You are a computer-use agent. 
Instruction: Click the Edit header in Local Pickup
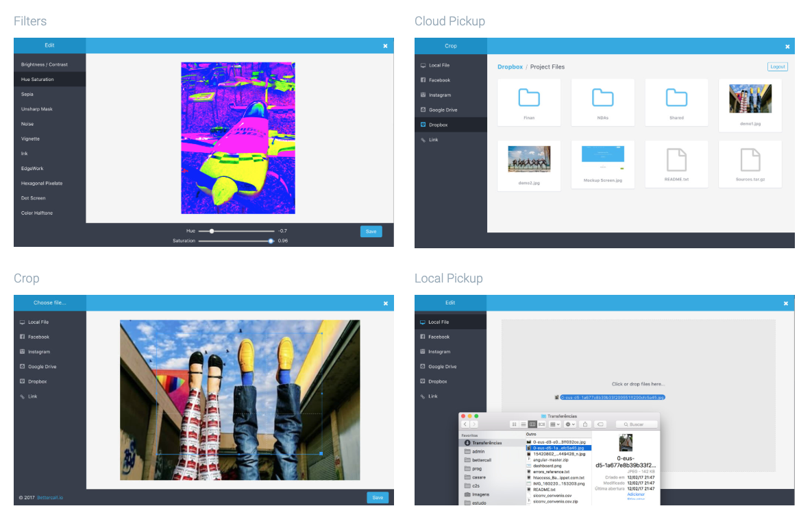450,303
